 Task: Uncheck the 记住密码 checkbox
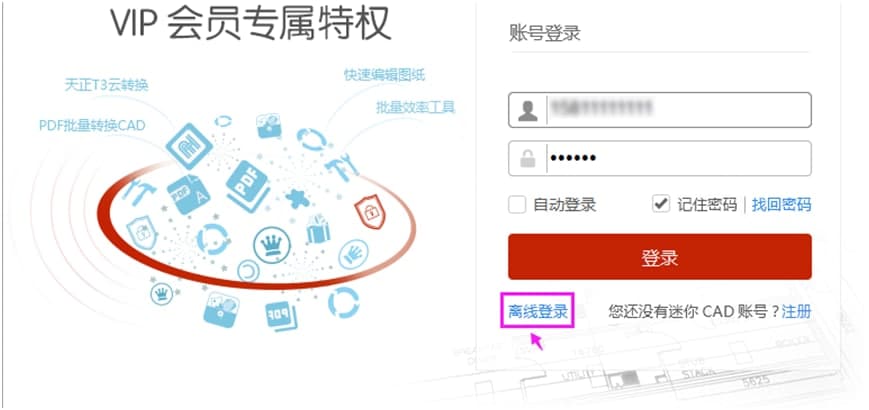[661, 204]
